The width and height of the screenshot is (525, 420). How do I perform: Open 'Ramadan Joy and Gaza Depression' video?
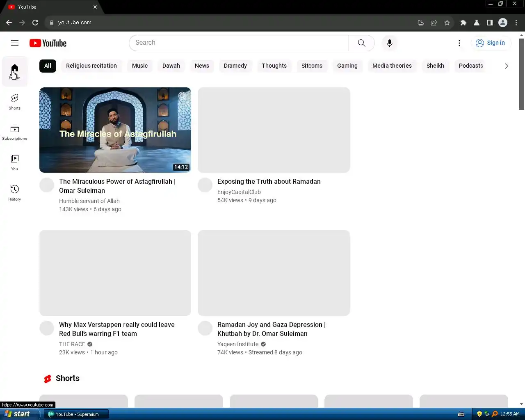272,329
